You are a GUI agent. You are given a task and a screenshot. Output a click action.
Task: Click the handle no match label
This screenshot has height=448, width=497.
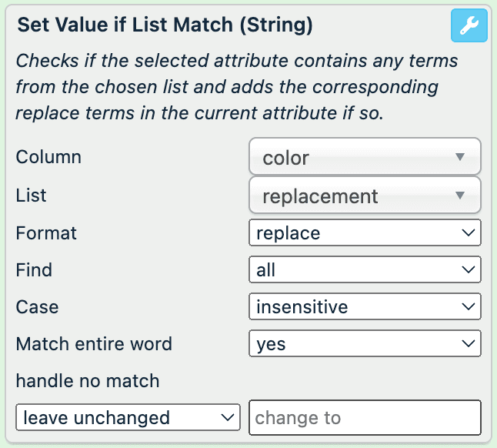(88, 380)
